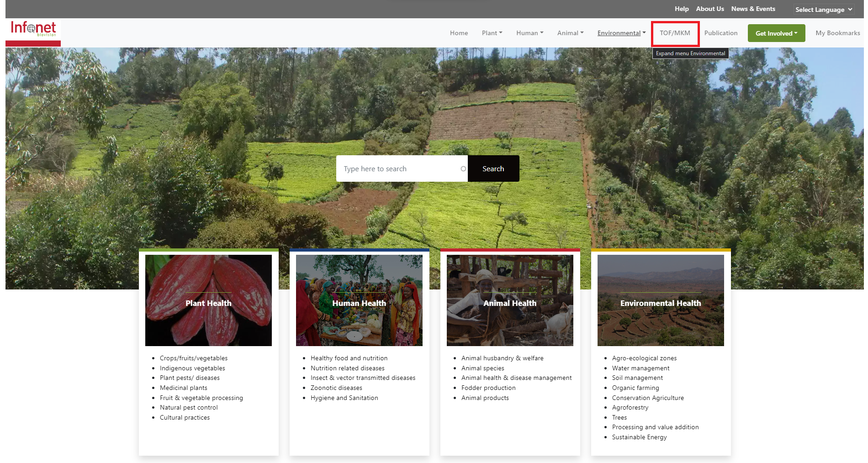Open the Medicinal plants link
868x463 pixels.
point(184,388)
